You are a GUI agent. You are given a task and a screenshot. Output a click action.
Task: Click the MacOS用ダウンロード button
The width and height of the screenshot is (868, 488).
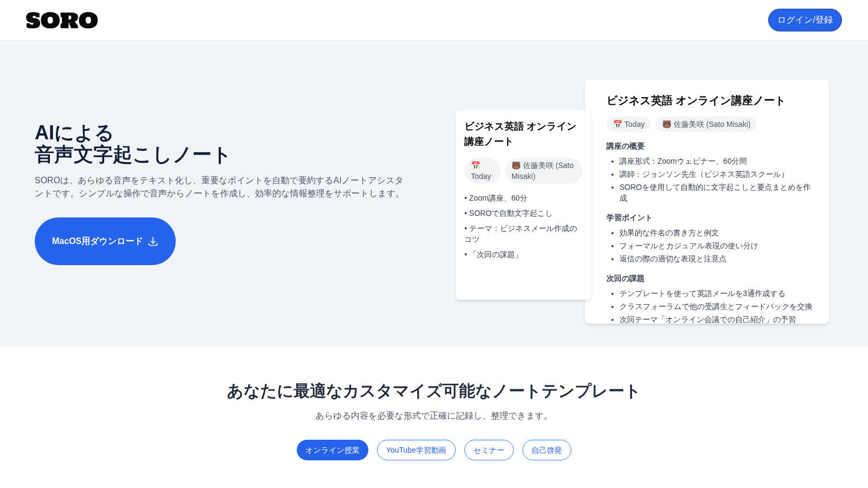105,241
